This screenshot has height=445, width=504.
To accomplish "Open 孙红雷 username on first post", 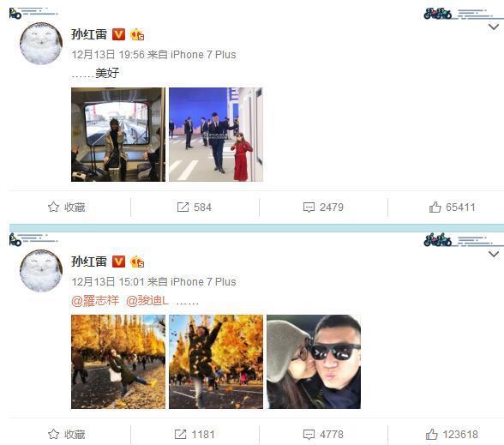I will pyautogui.click(x=89, y=34).
